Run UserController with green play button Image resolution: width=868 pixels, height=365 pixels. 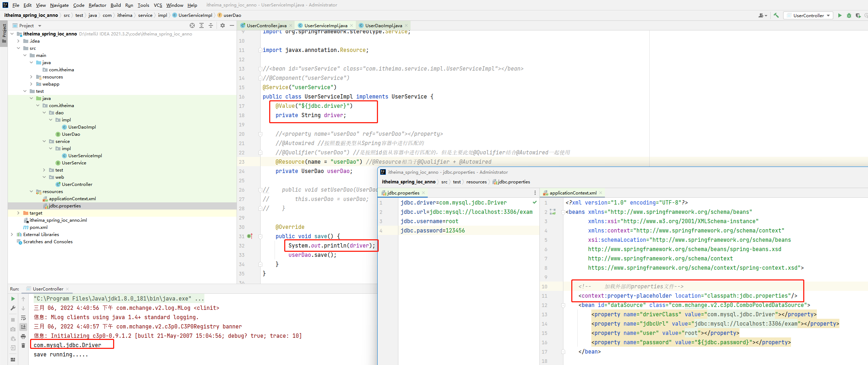pyautogui.click(x=840, y=15)
